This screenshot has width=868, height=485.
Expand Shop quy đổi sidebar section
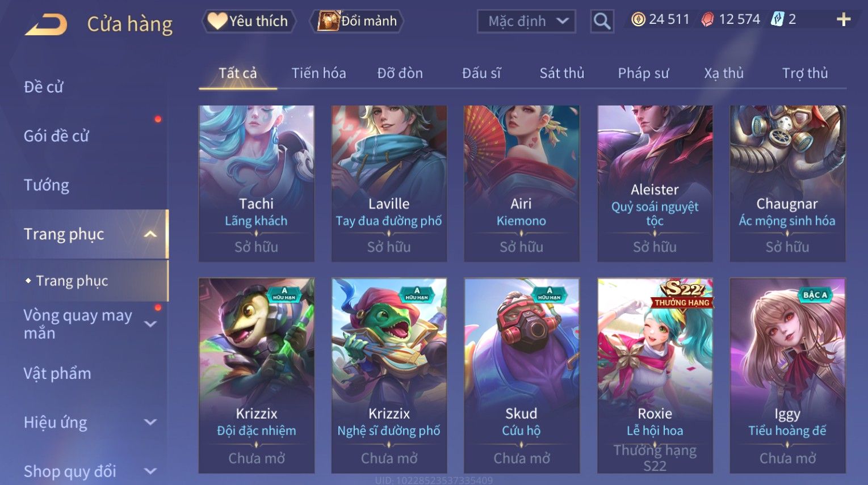[x=150, y=471]
